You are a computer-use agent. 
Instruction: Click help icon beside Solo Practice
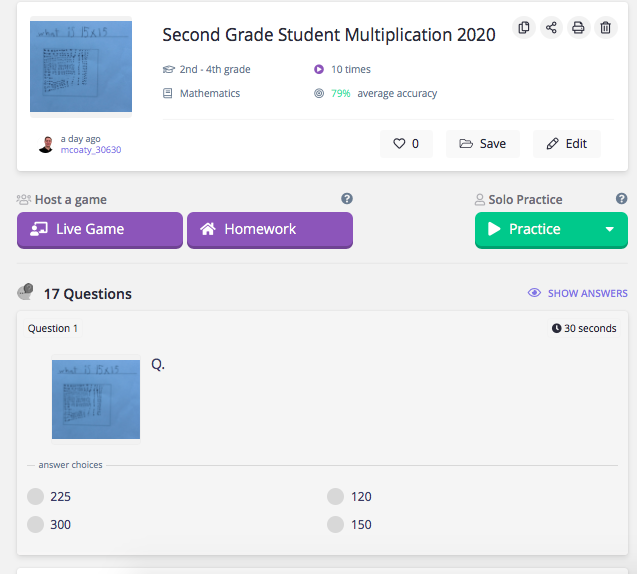[621, 199]
